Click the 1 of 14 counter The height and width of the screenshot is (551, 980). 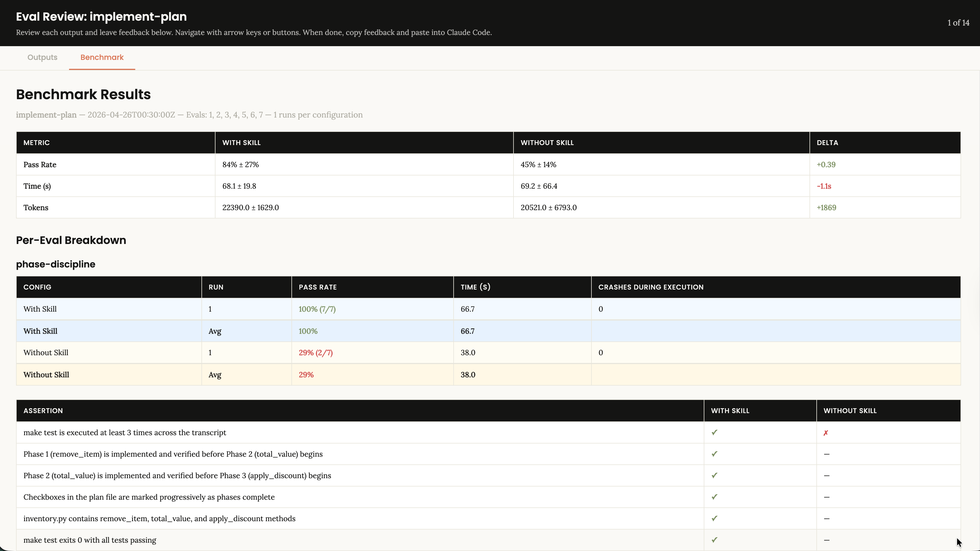[x=958, y=23]
